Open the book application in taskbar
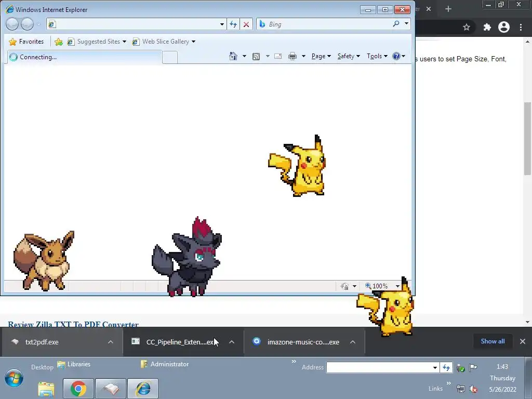This screenshot has width=532, height=399. [111, 389]
